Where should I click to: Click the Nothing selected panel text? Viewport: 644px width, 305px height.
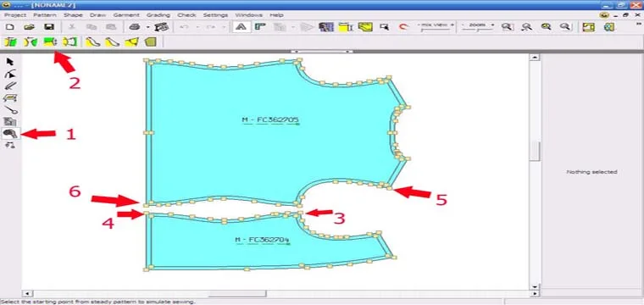click(591, 172)
